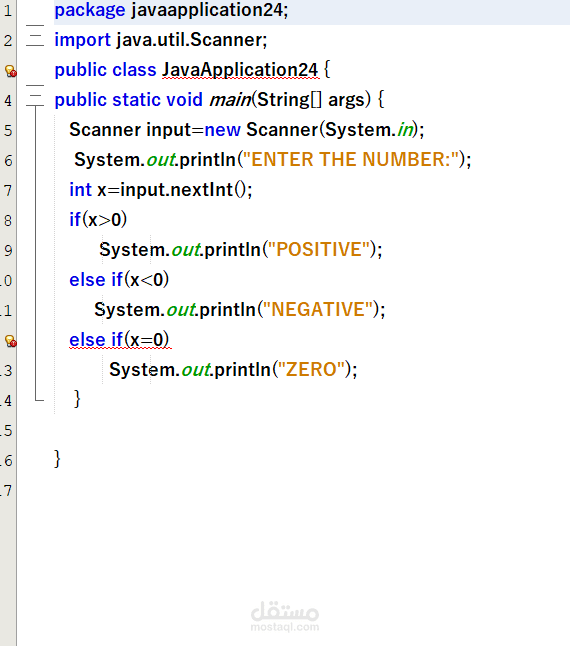
Task: Click the nextInt() call on line 7
Action: click(x=208, y=190)
